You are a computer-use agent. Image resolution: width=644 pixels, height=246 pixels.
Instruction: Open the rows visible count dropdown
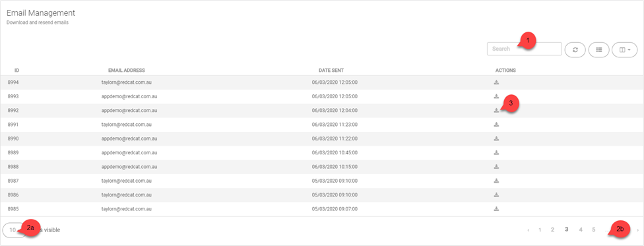pyautogui.click(x=14, y=230)
